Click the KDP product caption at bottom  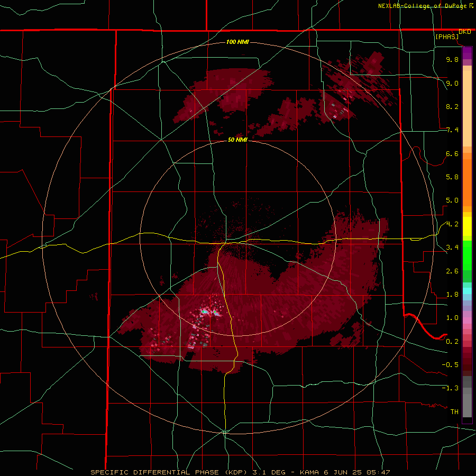point(240,472)
